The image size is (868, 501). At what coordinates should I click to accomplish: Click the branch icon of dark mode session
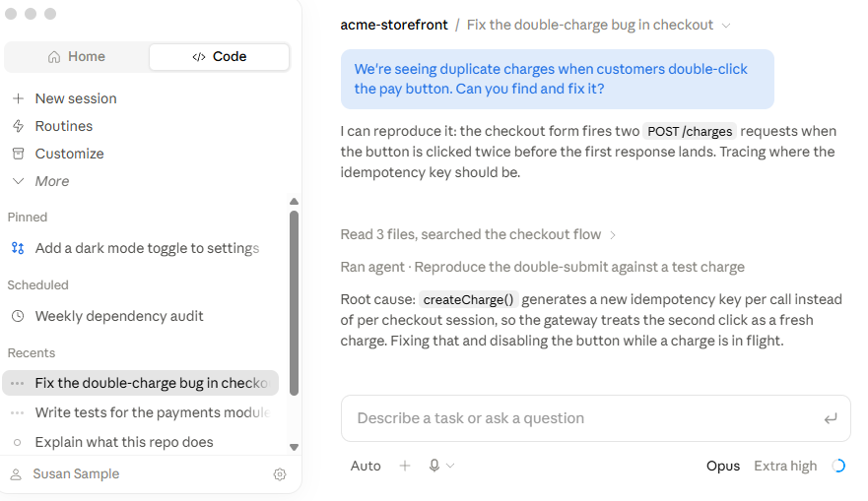click(18, 248)
